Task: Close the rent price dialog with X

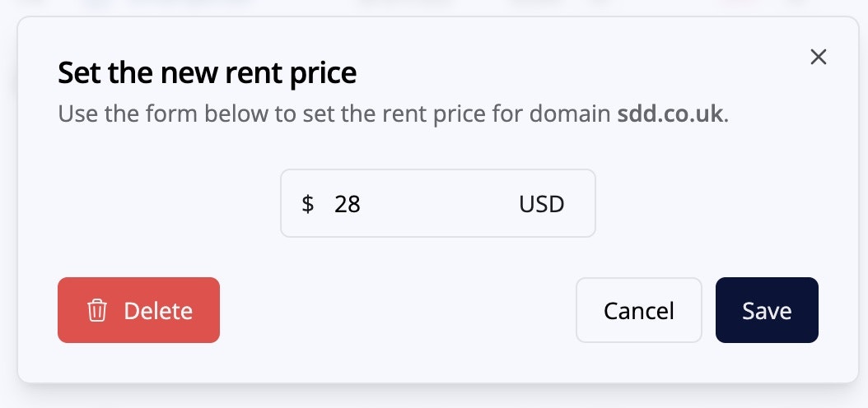Action: click(818, 57)
